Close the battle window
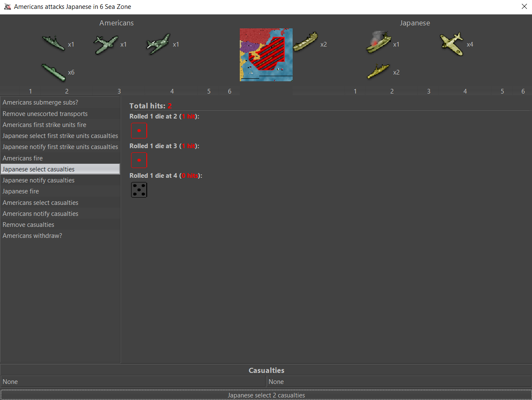This screenshot has height=400, width=532. click(524, 7)
